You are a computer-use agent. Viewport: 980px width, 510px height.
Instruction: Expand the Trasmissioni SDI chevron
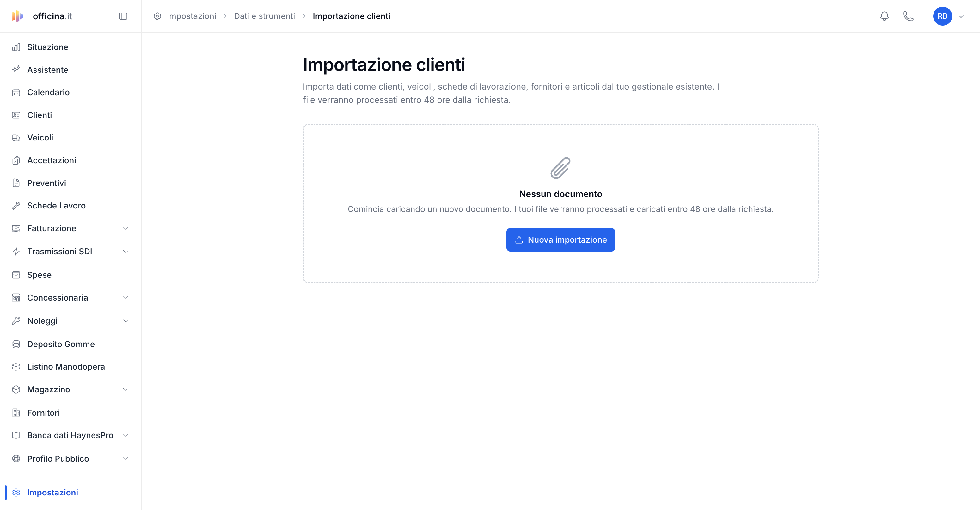126,252
